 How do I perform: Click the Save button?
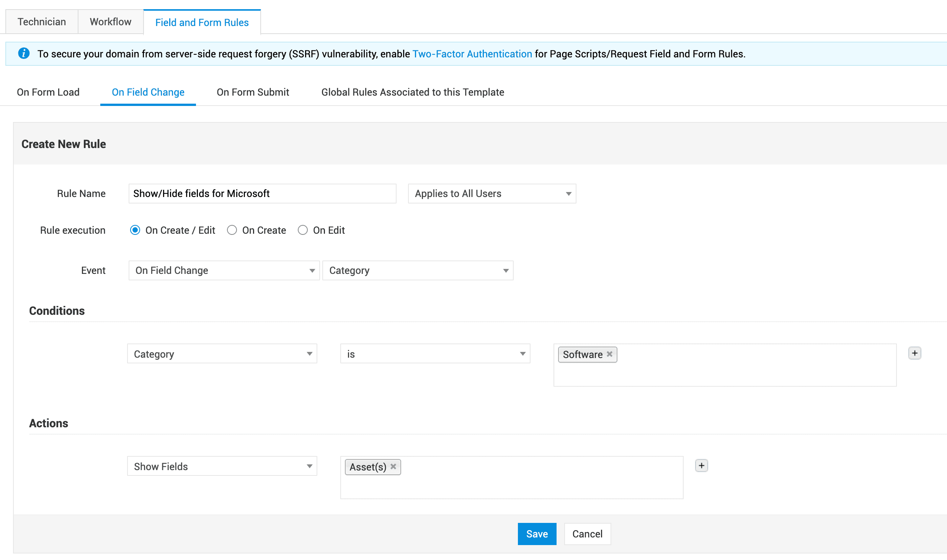click(537, 534)
